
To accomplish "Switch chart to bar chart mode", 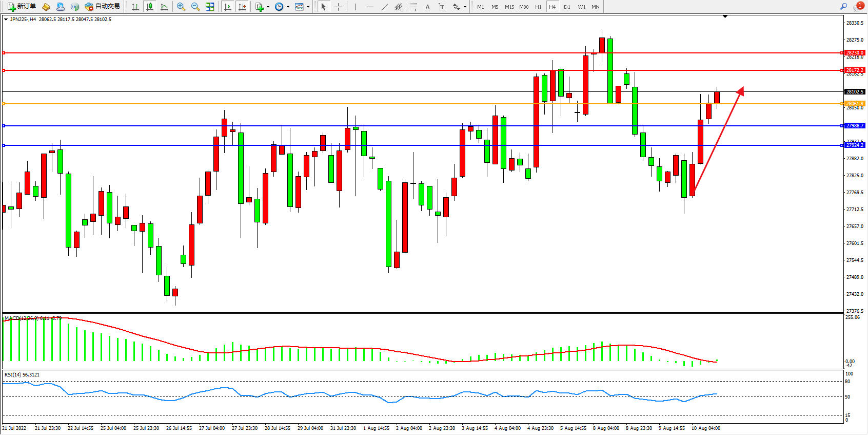I will click(x=135, y=7).
